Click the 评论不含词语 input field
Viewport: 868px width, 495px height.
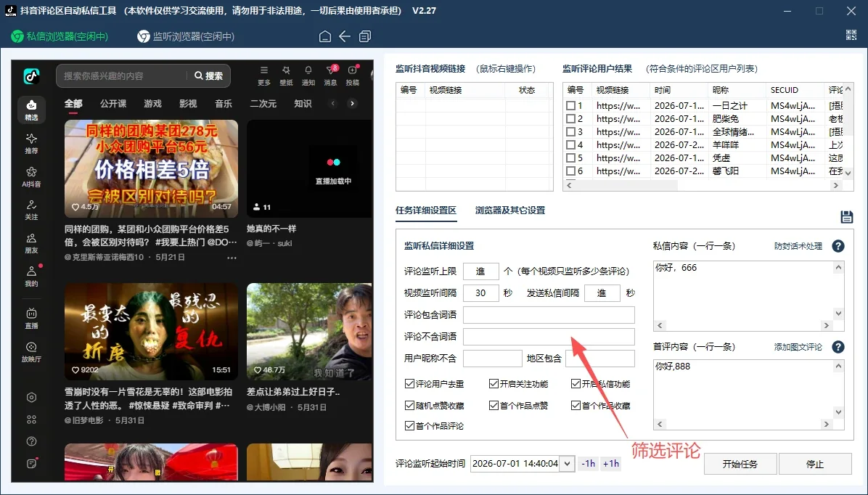point(549,337)
